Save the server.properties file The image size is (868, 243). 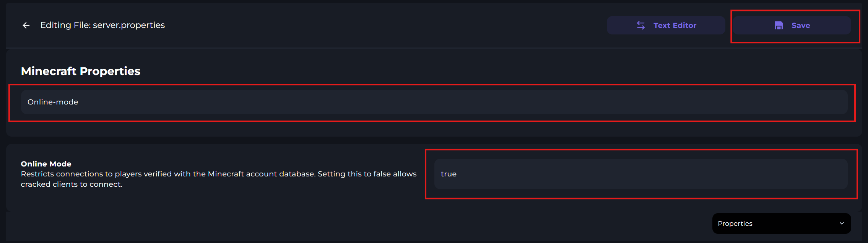pyautogui.click(x=792, y=25)
